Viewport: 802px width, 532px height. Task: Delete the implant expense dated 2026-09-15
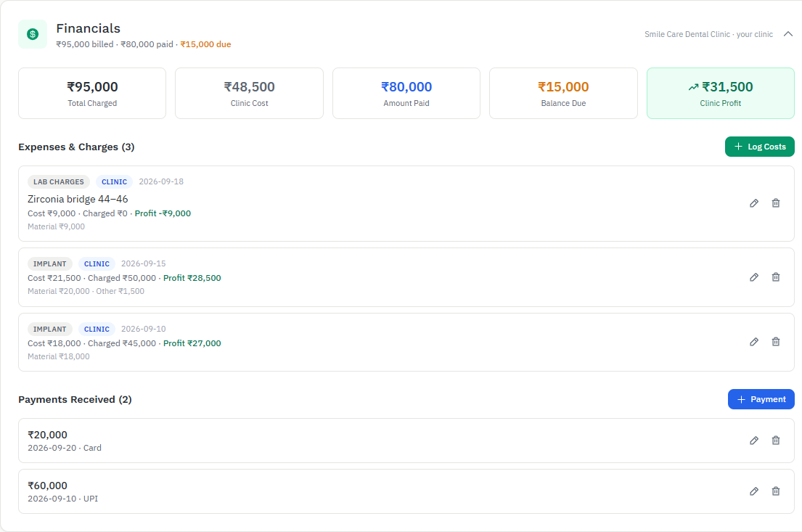click(776, 277)
